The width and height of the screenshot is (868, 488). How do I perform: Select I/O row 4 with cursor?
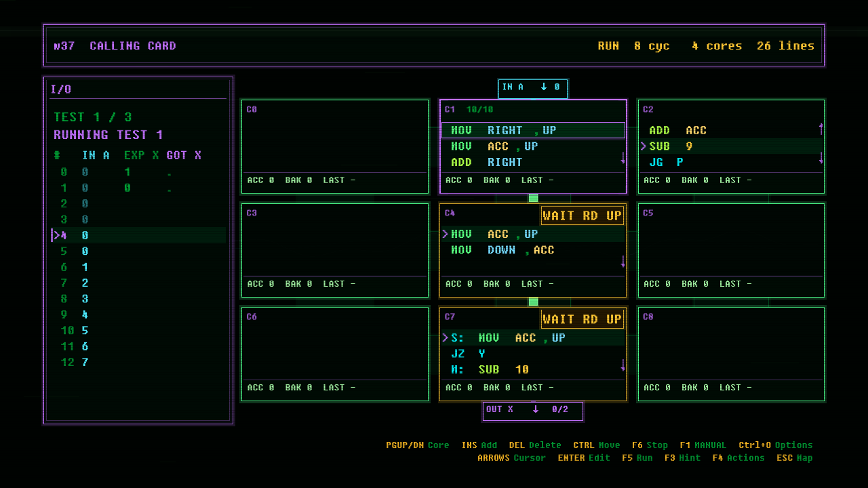[138, 235]
